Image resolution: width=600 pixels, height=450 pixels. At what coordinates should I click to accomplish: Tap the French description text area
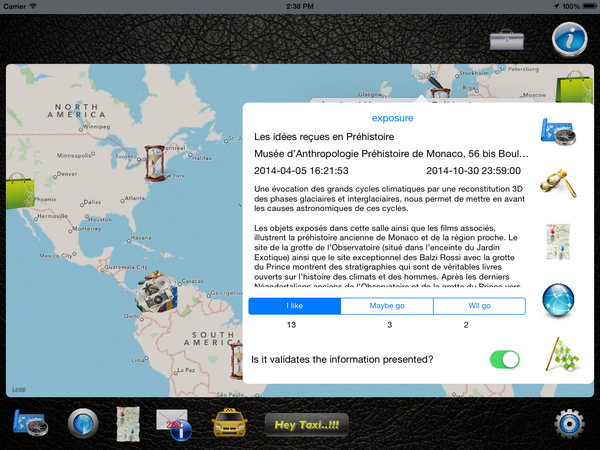[390, 235]
